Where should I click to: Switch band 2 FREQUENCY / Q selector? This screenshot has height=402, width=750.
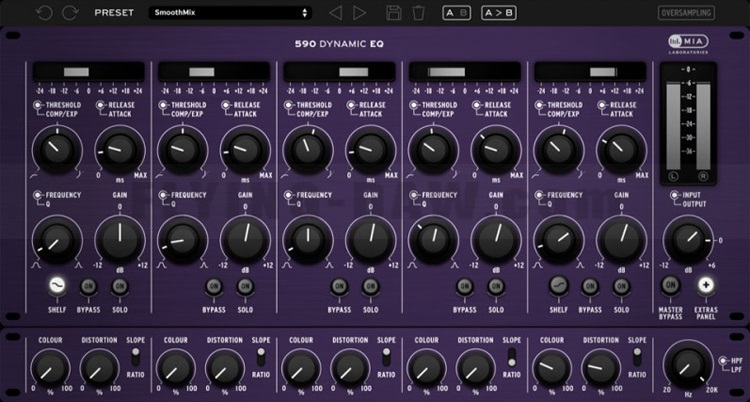pyautogui.click(x=163, y=195)
